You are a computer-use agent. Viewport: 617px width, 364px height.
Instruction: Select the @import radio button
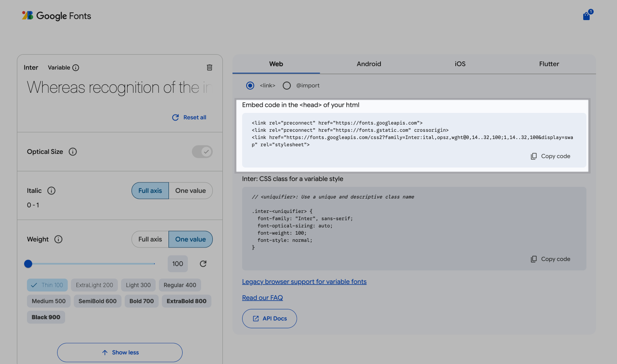(287, 86)
